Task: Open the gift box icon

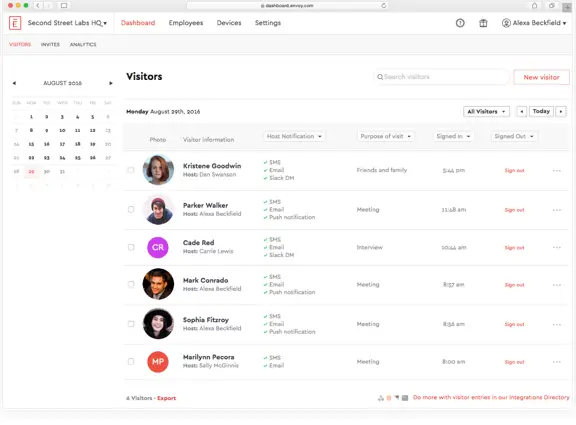Action: (x=483, y=23)
